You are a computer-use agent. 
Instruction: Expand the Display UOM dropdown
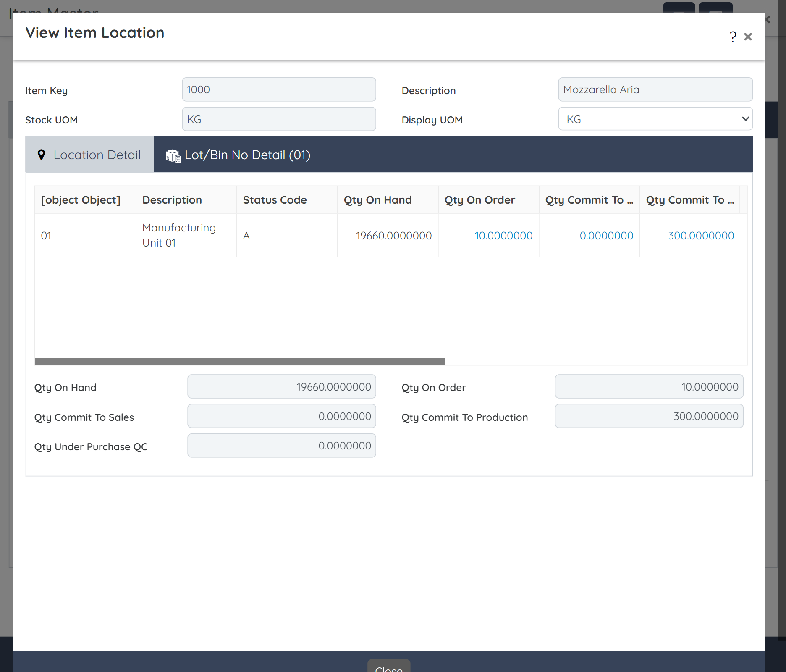(x=655, y=119)
